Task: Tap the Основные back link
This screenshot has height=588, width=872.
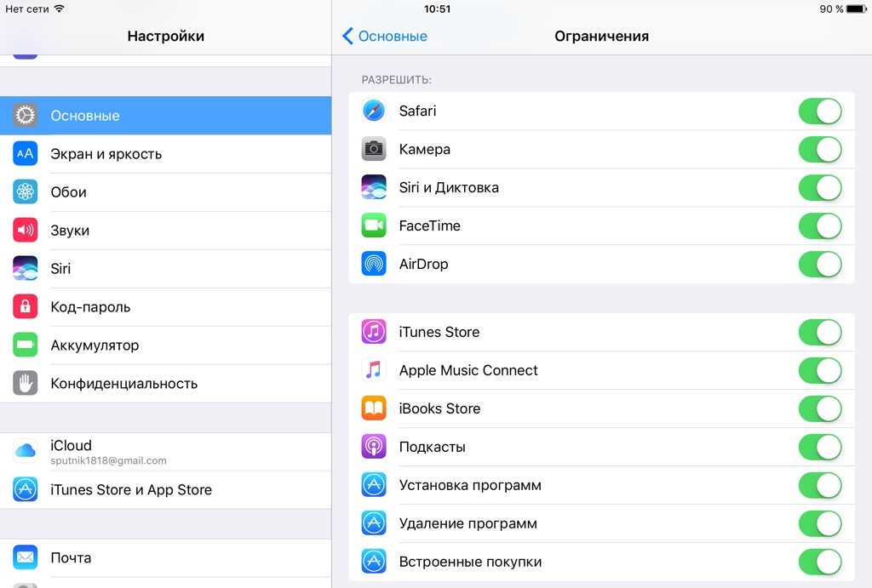Action: (393, 36)
